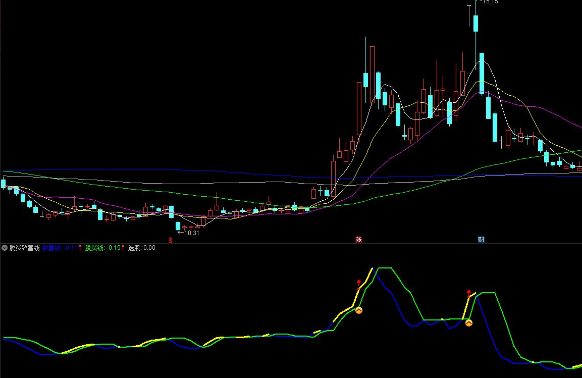This screenshot has height=378, width=582.
Task: Click the first red up-arrow buy signal
Action: click(359, 284)
